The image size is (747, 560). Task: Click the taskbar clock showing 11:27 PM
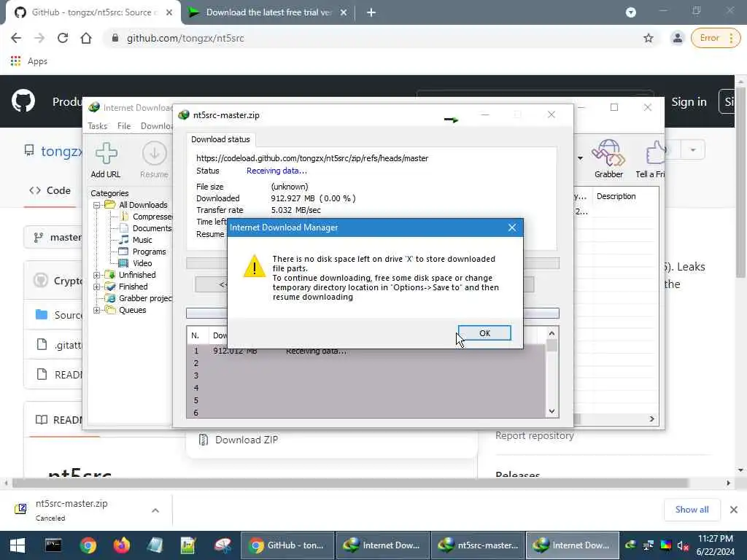tap(715, 545)
